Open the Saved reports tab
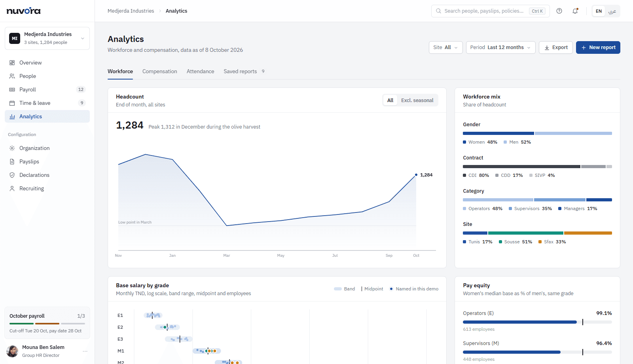The width and height of the screenshot is (633, 364). pos(244,72)
